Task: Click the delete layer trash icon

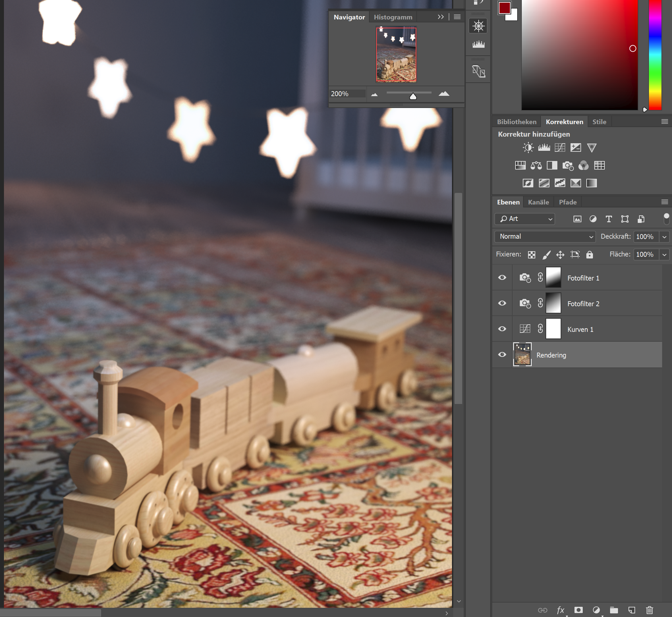Action: coord(649,610)
